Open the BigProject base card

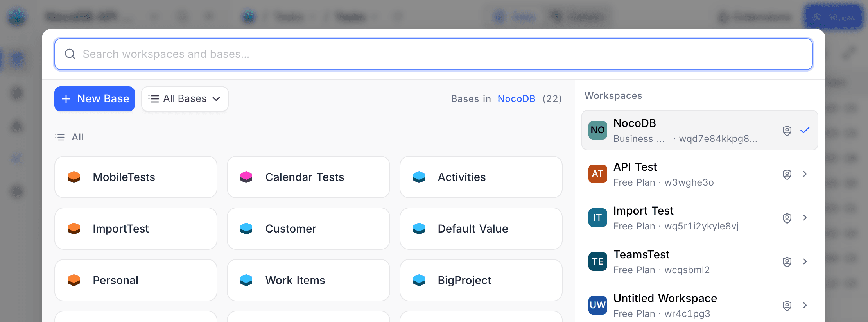(481, 280)
